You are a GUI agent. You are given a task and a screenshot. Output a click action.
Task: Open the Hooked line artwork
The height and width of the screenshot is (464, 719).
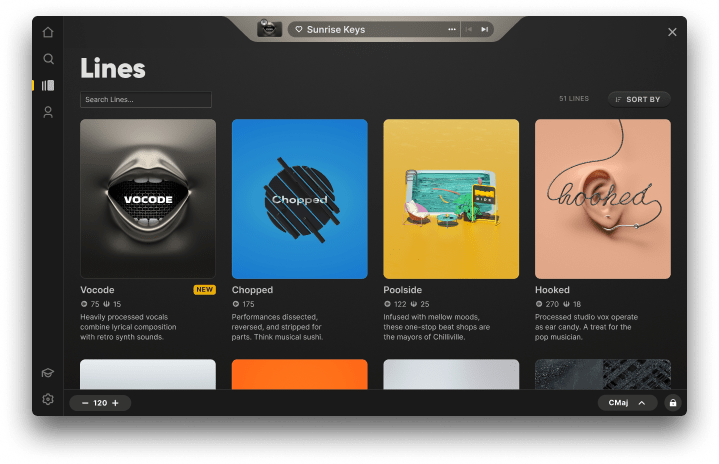(603, 199)
